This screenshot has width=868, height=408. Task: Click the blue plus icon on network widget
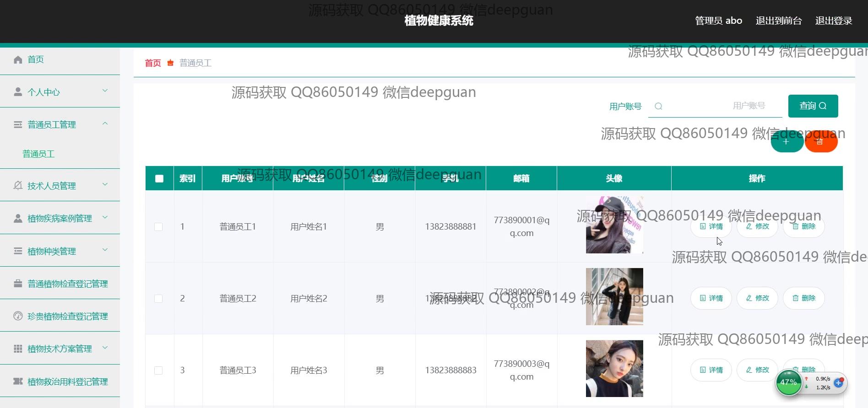(x=838, y=383)
